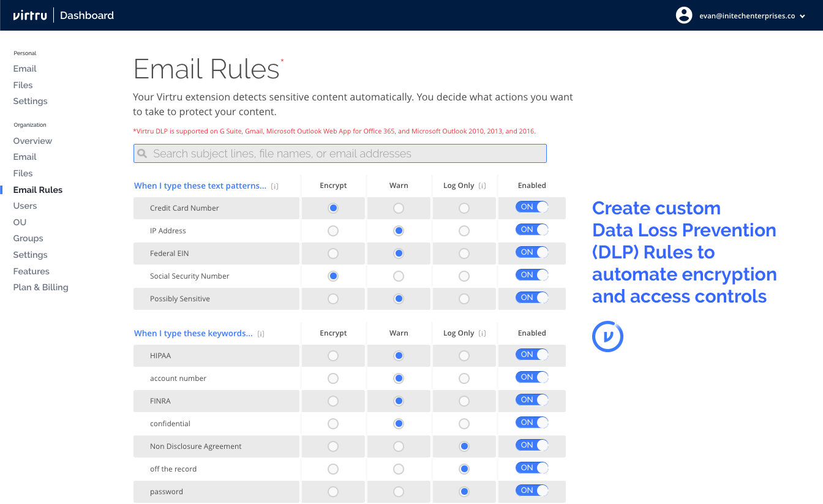The image size is (823, 504).
Task: Select Warn for password
Action: coord(399,492)
